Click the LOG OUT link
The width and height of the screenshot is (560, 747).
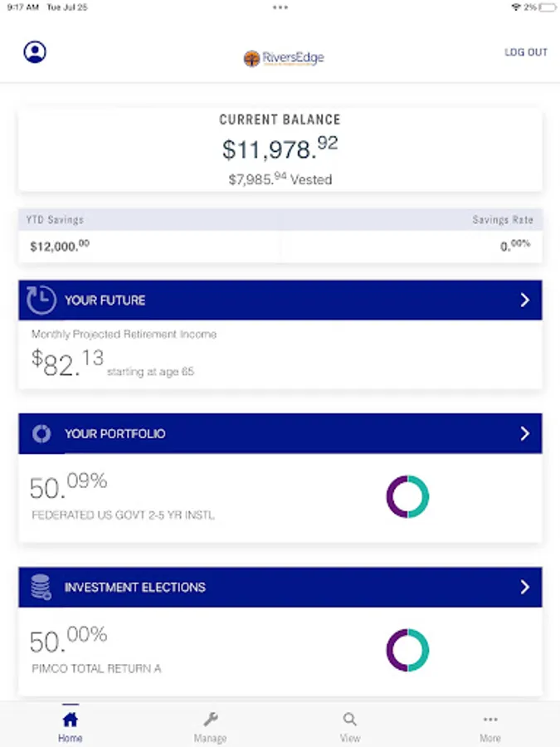tap(526, 52)
